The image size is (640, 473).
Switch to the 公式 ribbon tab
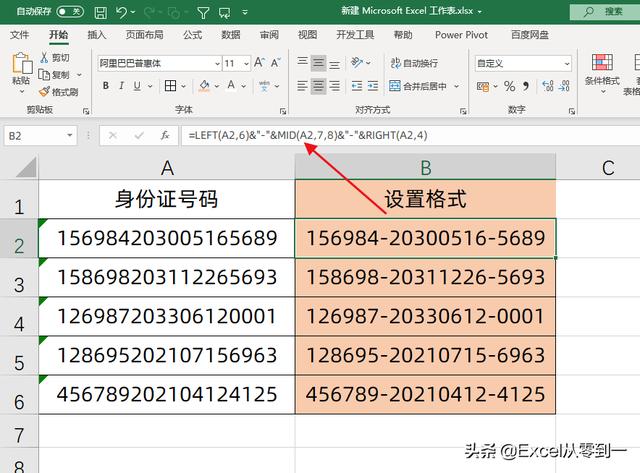coord(192,35)
